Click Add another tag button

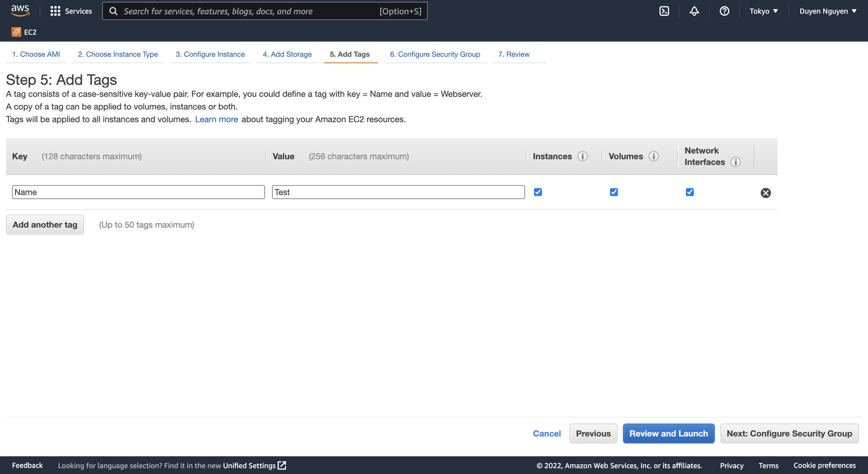coord(45,225)
